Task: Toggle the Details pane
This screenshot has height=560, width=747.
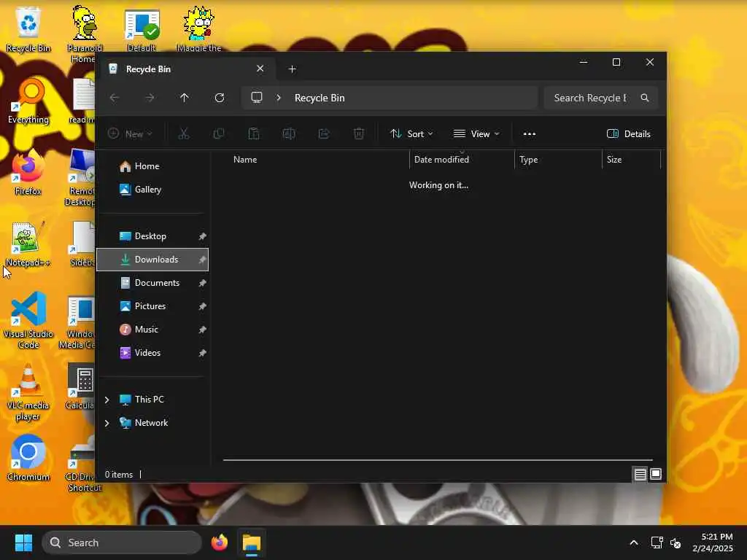Action: (628, 134)
